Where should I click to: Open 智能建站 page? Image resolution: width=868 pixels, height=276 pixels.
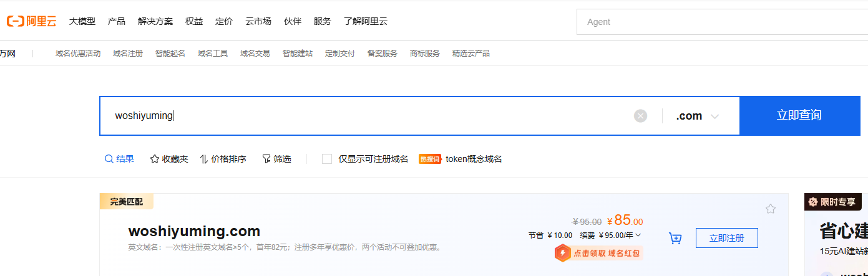click(298, 54)
